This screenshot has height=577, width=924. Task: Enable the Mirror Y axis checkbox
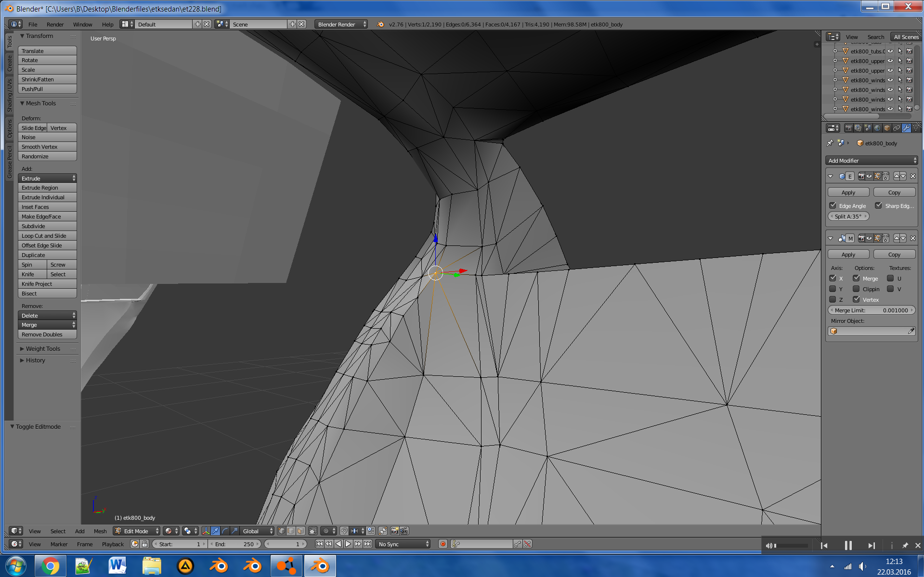click(x=833, y=289)
